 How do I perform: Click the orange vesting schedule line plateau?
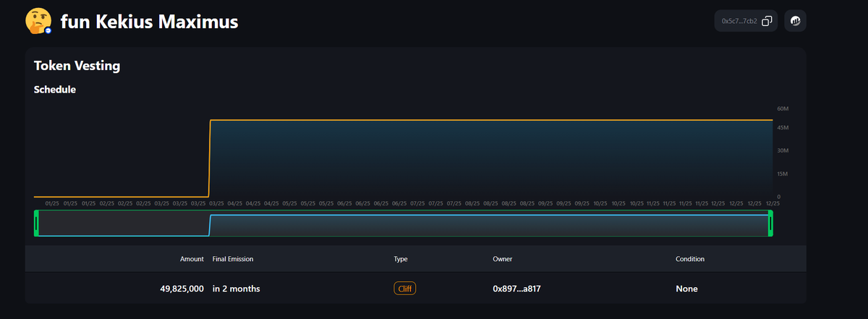492,120
